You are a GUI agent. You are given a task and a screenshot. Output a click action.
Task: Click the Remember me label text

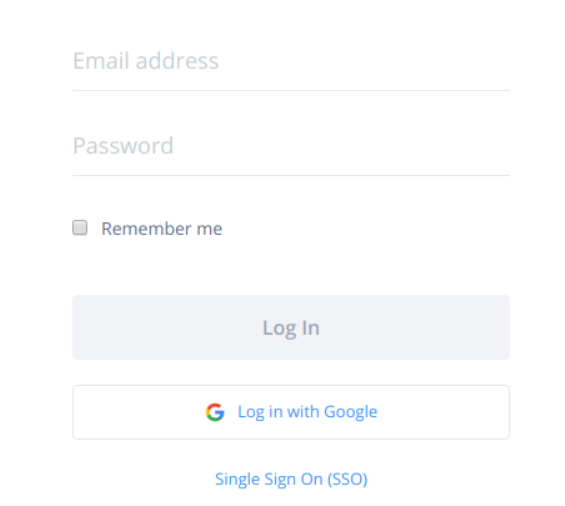(161, 228)
